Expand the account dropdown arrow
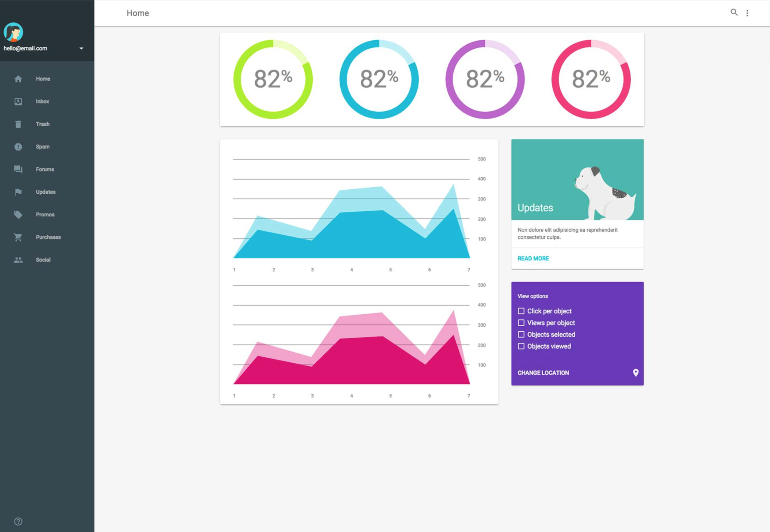This screenshot has height=532, width=770. coord(81,49)
